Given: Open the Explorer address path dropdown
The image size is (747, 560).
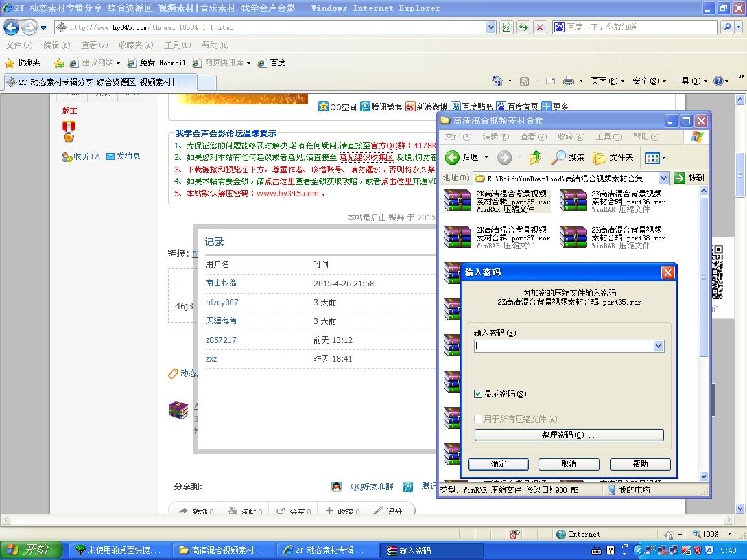Looking at the screenshot, I should (663, 178).
